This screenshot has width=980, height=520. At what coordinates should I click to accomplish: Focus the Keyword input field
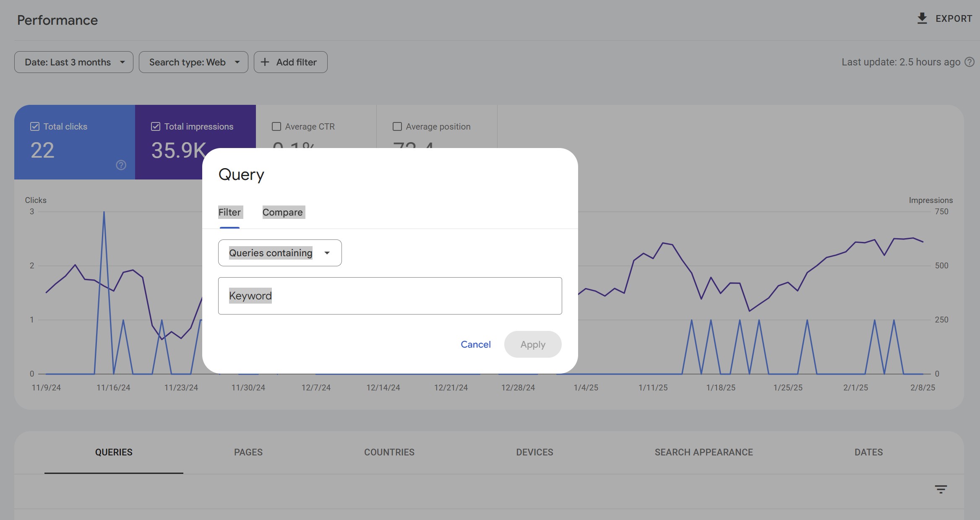click(390, 296)
